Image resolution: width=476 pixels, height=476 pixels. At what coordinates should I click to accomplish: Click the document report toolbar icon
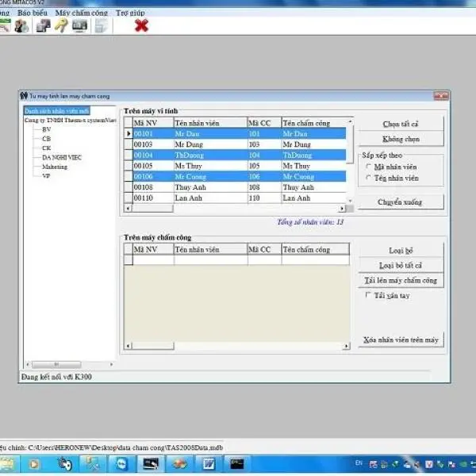101,25
